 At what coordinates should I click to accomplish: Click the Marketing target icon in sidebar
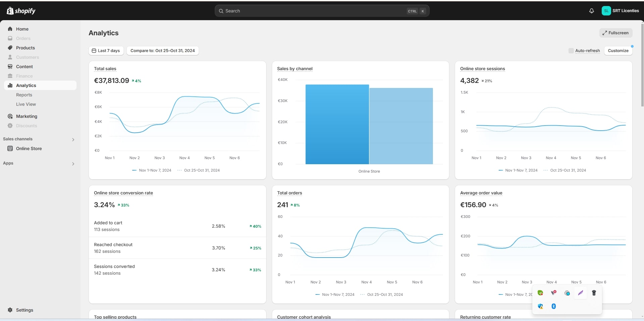coord(10,116)
